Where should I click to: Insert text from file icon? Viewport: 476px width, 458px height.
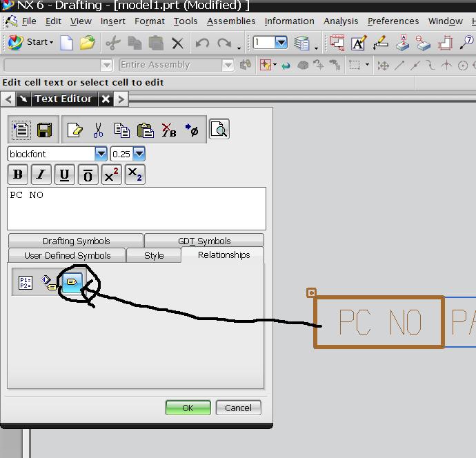pyautogui.click(x=21, y=130)
